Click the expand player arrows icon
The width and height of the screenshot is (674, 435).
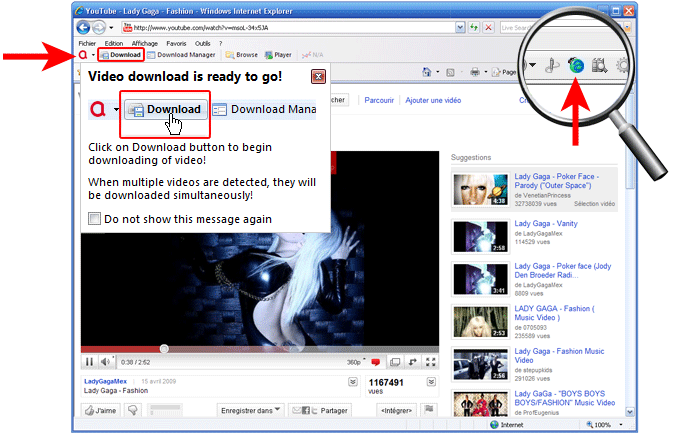[x=413, y=362]
